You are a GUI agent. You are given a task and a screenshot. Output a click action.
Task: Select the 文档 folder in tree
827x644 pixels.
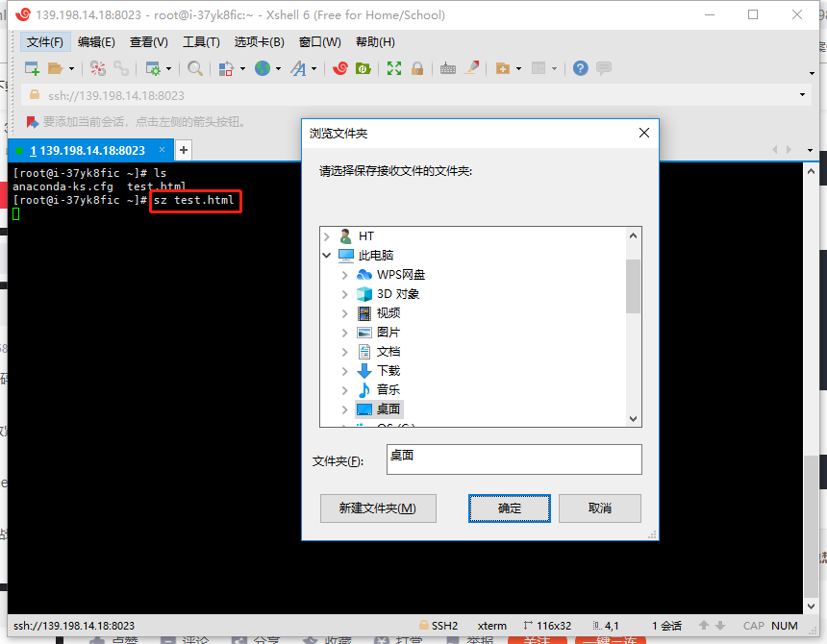point(388,352)
